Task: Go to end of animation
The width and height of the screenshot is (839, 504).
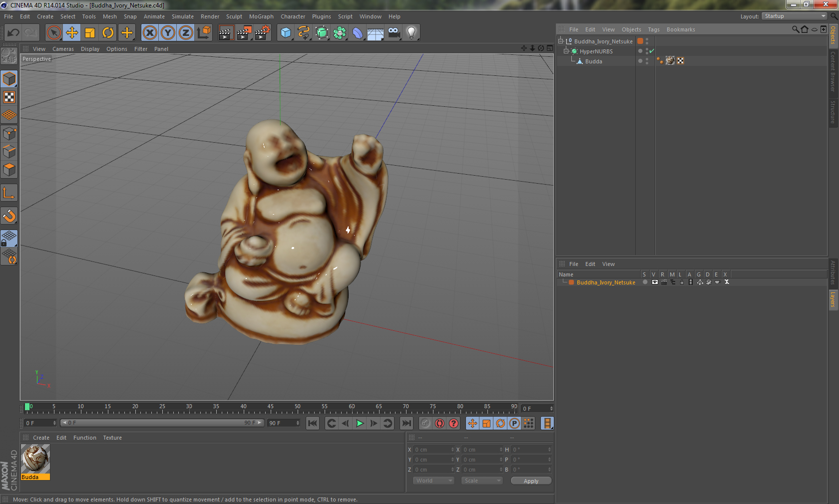Action: pyautogui.click(x=407, y=423)
